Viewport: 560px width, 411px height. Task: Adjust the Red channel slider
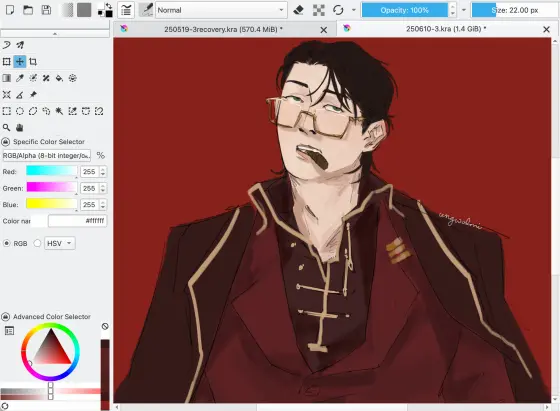coord(51,171)
